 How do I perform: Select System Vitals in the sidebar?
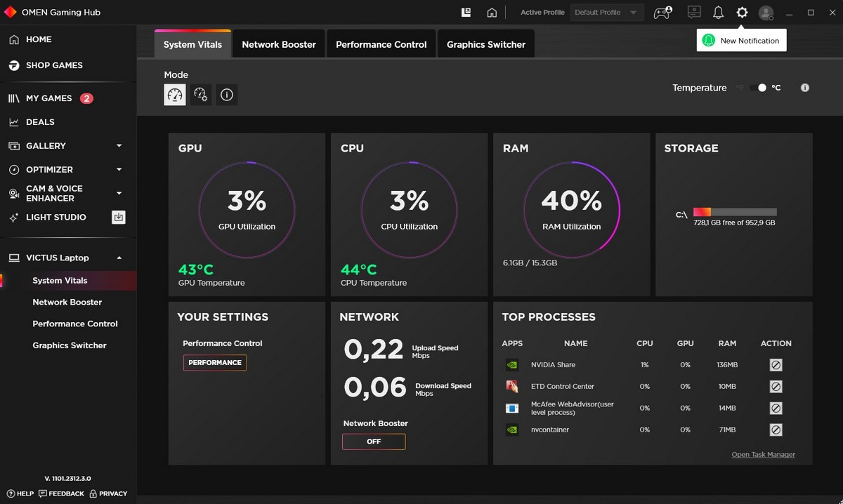pyautogui.click(x=60, y=280)
